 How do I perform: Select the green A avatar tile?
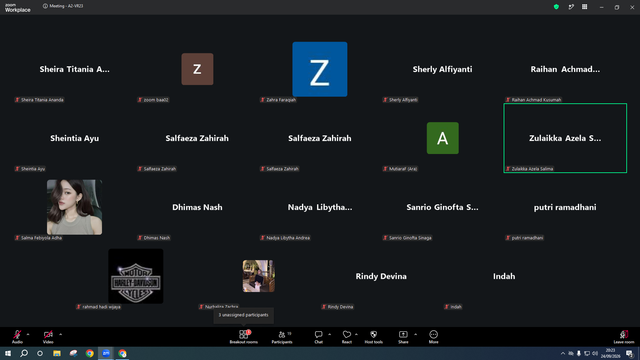(x=442, y=138)
